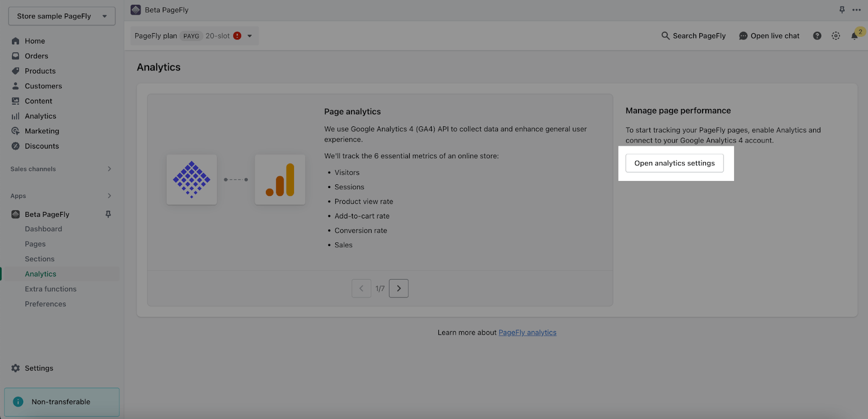868x419 pixels.
Task: Click the pin icon in top bar
Action: tap(842, 10)
